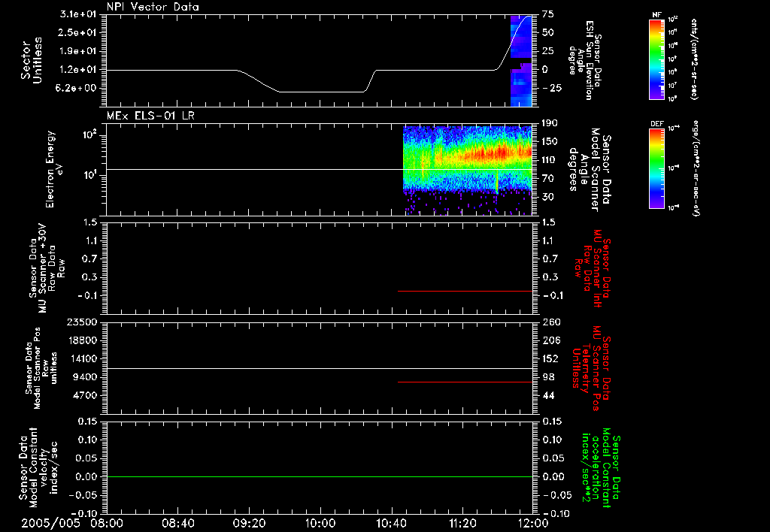This screenshot has height=532, width=770.
Task: Click the 23500 scanner position tick label
Action: pyautogui.click(x=83, y=322)
